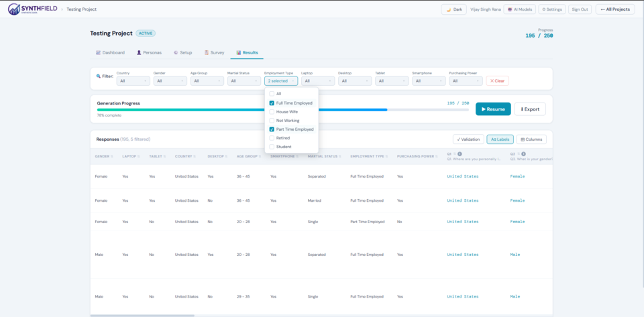Click the Dark mode moon icon
The height and width of the screenshot is (317, 644).
pyautogui.click(x=449, y=9)
